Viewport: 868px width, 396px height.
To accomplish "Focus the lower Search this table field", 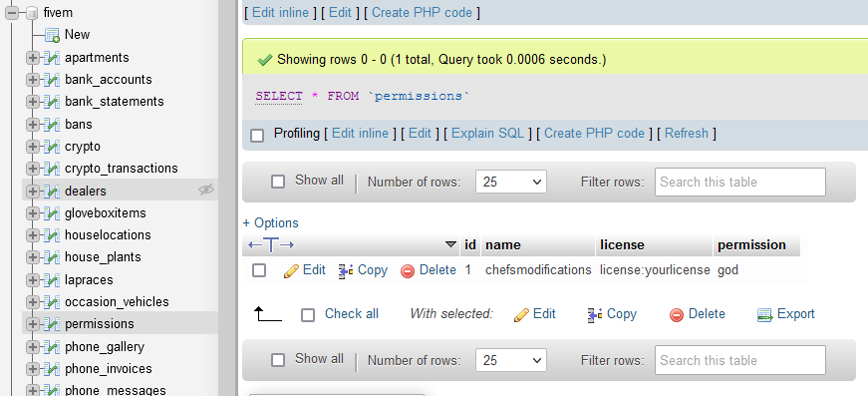I will click(x=740, y=360).
